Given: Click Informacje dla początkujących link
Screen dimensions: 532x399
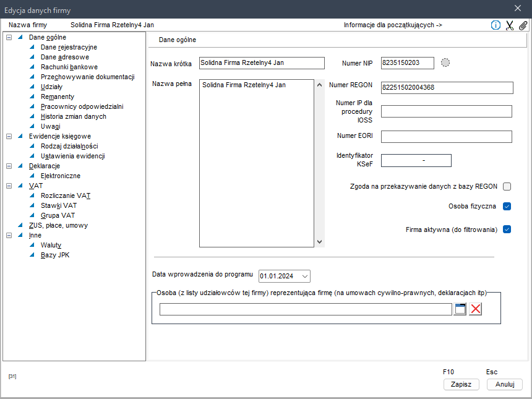Looking at the screenshot, I should (393, 25).
